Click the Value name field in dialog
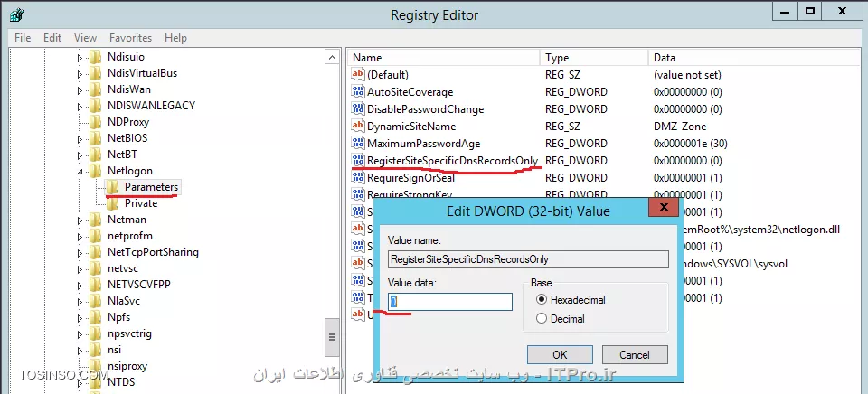 point(528,259)
